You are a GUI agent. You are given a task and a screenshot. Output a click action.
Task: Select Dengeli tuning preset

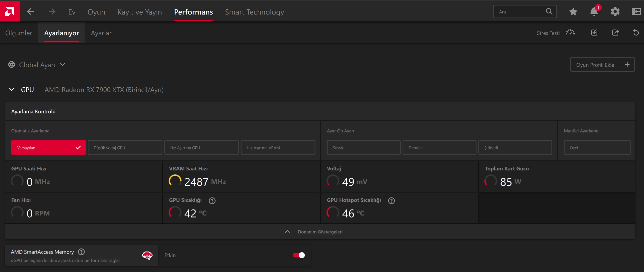439,148
